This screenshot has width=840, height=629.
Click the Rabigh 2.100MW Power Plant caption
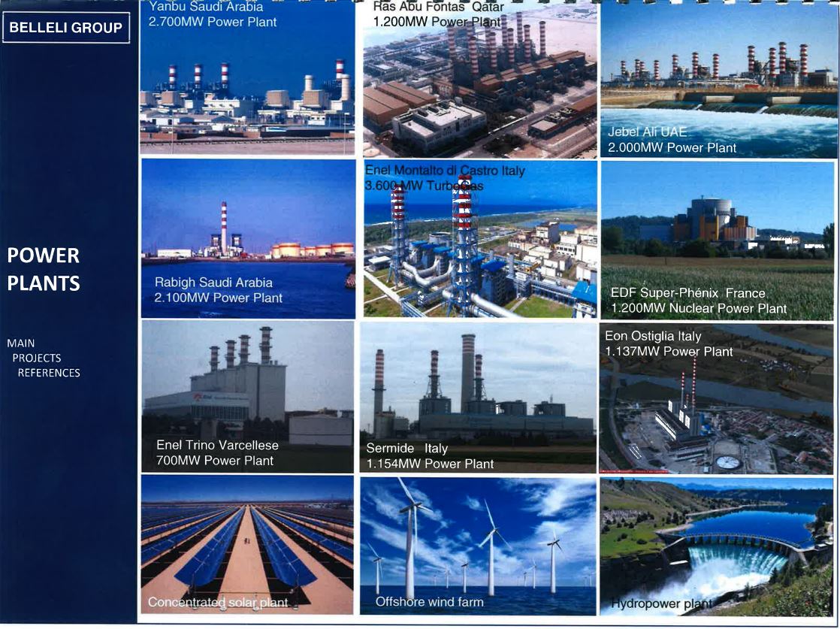tap(218, 298)
